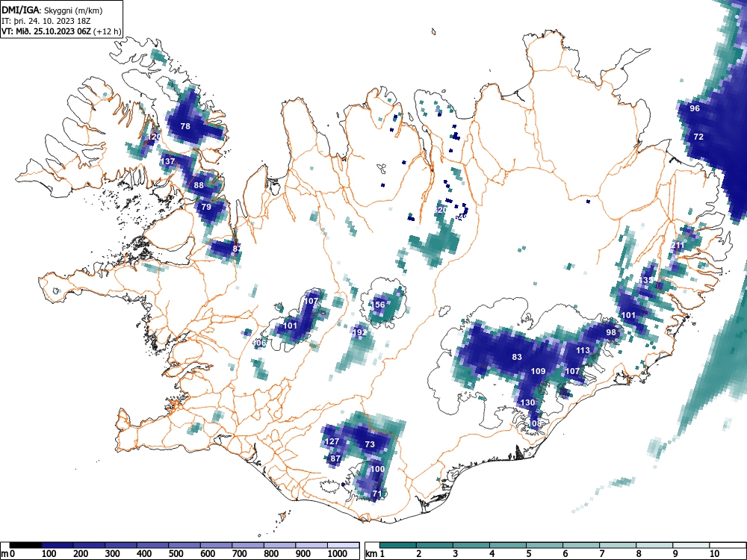Click the visibility value '87' in south Iceland
The image size is (747, 560).
(x=335, y=459)
